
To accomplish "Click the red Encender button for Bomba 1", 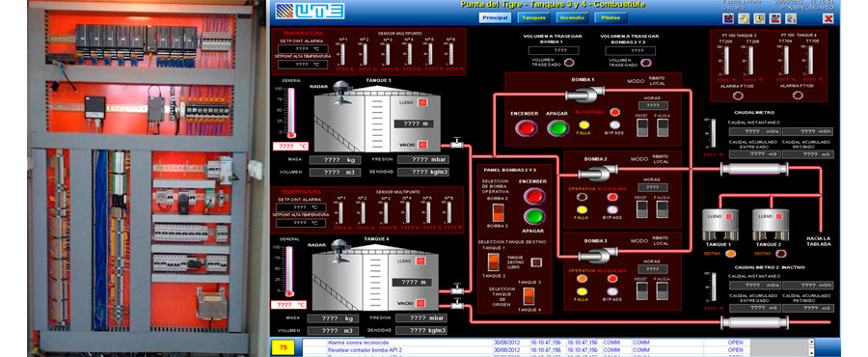I will 526,128.
